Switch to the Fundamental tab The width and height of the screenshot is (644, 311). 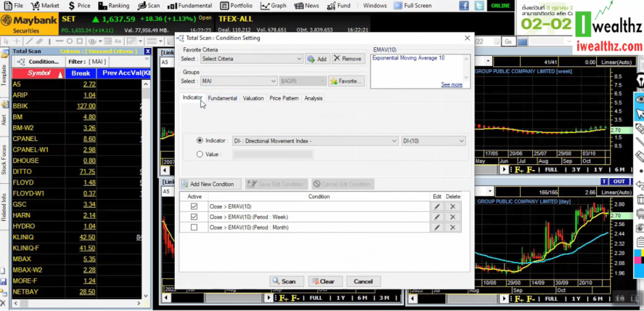coord(222,98)
